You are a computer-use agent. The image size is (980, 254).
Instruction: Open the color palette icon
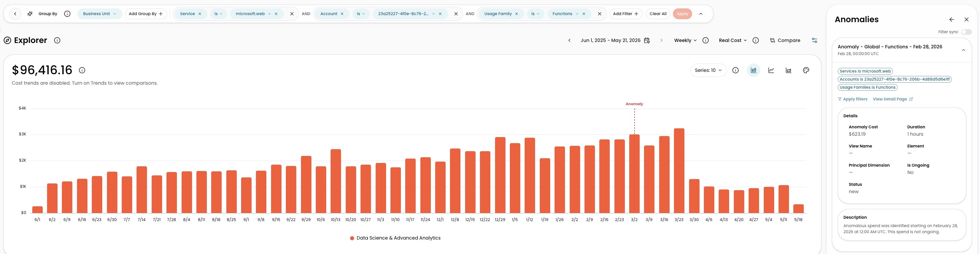806,70
